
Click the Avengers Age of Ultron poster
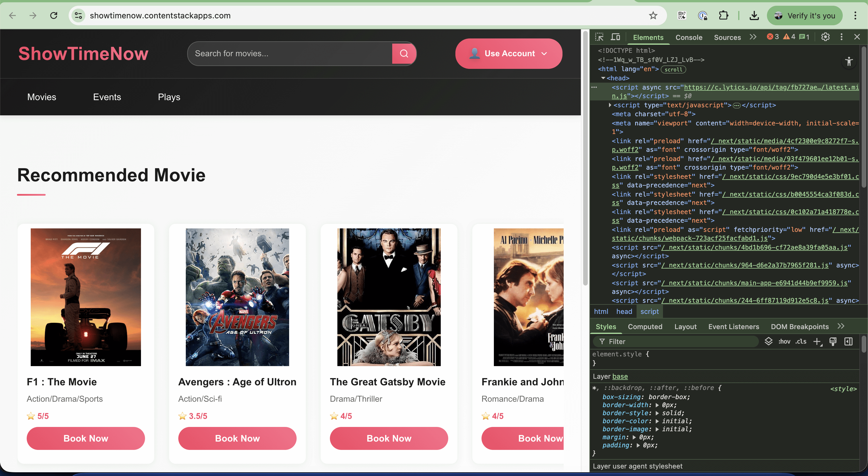(x=237, y=297)
